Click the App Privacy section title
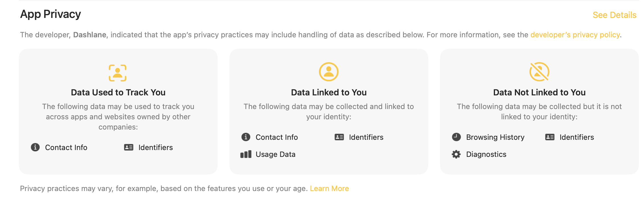 (x=50, y=14)
